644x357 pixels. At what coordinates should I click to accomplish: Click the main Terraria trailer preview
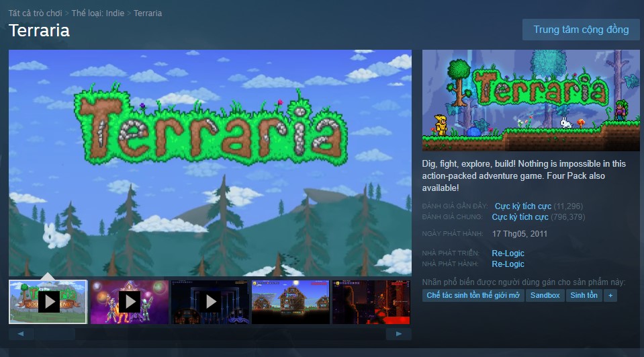pyautogui.click(x=210, y=163)
